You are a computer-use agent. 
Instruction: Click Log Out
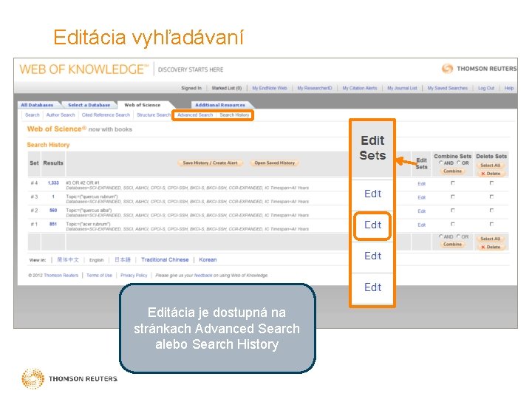pos(486,88)
